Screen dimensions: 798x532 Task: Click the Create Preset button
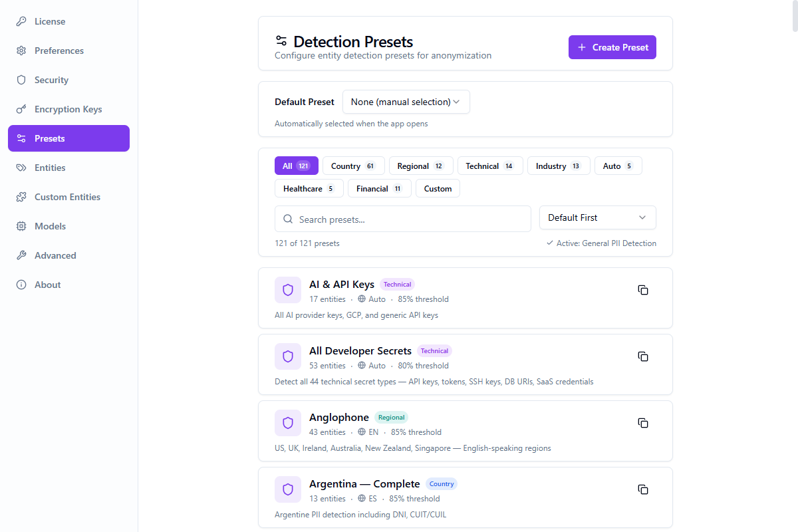click(x=612, y=47)
